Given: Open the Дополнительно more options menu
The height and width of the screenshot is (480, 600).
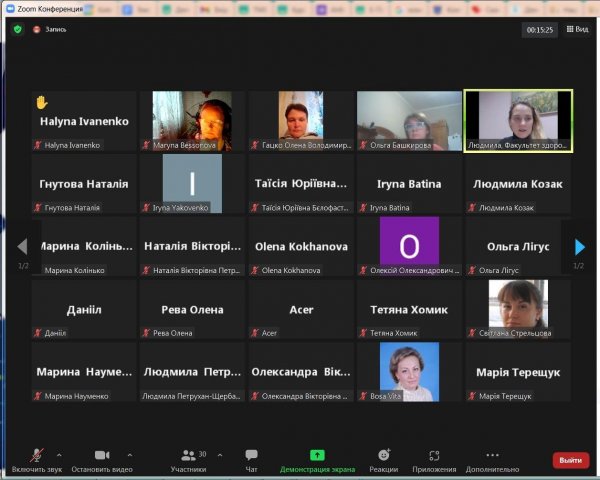Looking at the screenshot, I should point(492,455).
